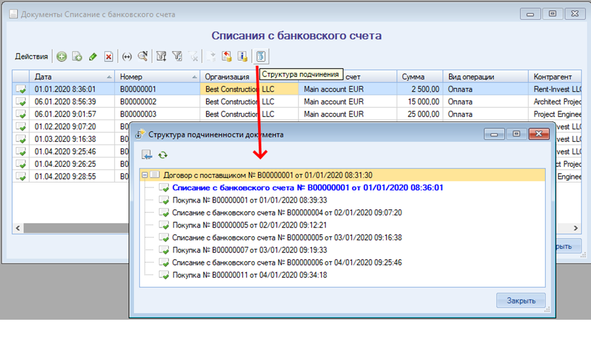The height and width of the screenshot is (364, 591).
Task: Click the green Refresh icon in structure dialog
Action: tap(163, 155)
